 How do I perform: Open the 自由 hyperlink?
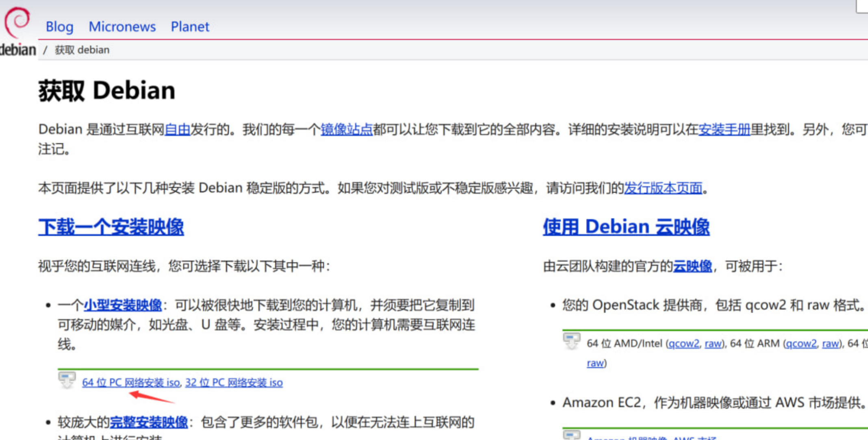pyautogui.click(x=178, y=129)
